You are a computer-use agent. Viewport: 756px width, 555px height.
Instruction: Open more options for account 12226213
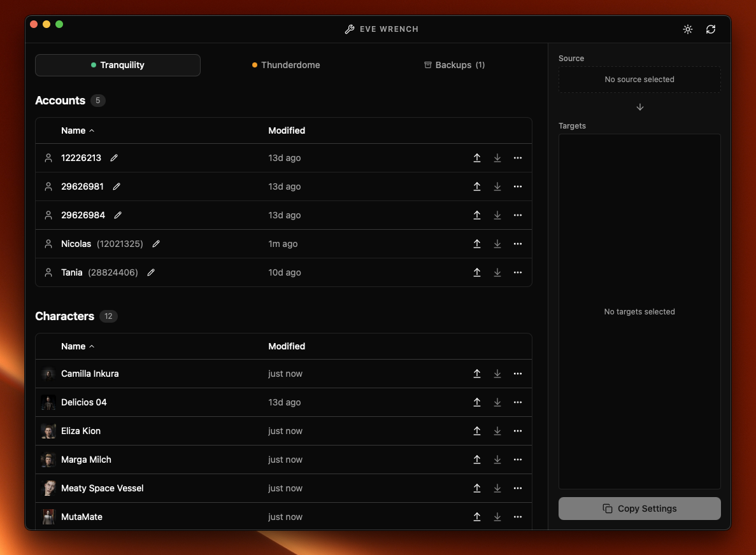517,158
